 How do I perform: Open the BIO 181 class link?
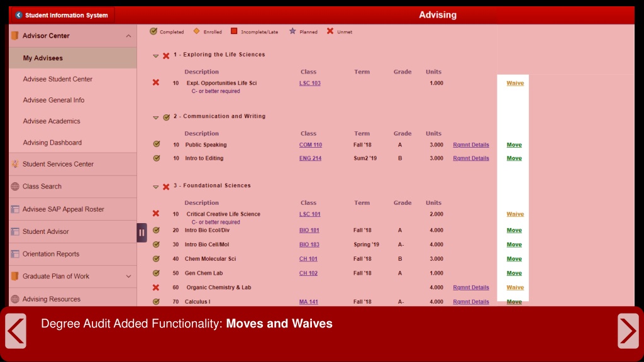pyautogui.click(x=309, y=230)
